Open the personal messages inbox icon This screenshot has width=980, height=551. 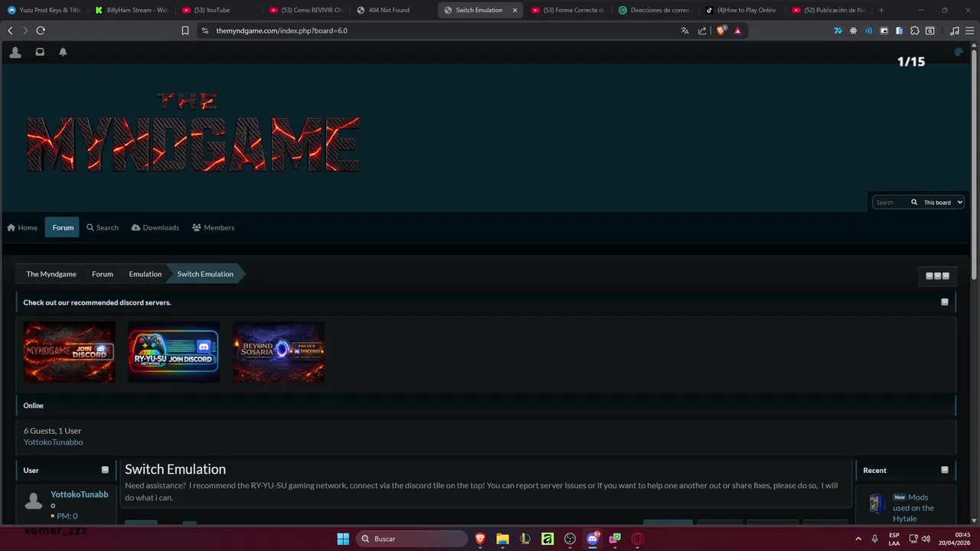pos(40,52)
